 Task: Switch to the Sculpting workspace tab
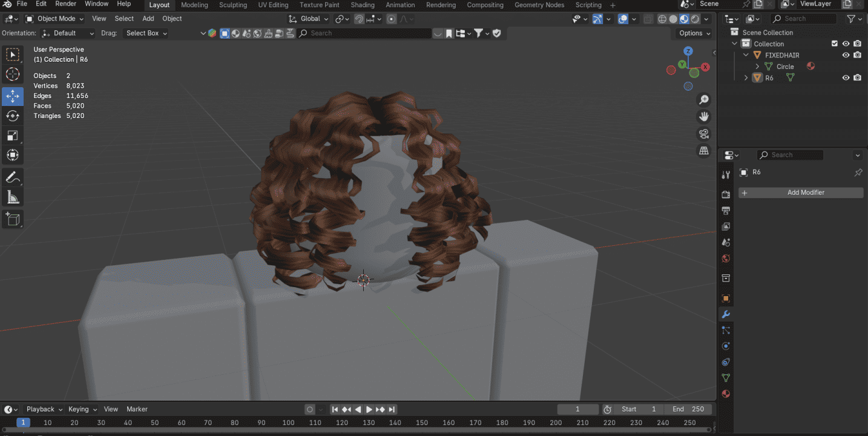(233, 5)
